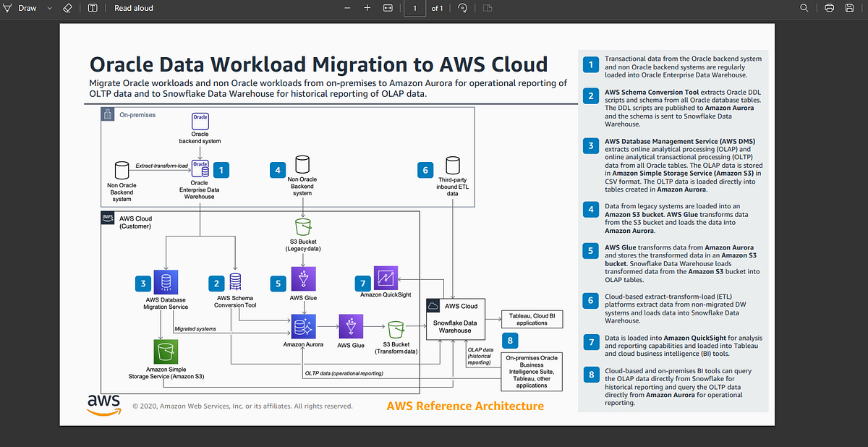Image resolution: width=868 pixels, height=447 pixels.
Task: Click the Amazon QuickSight icon
Action: [x=386, y=278]
